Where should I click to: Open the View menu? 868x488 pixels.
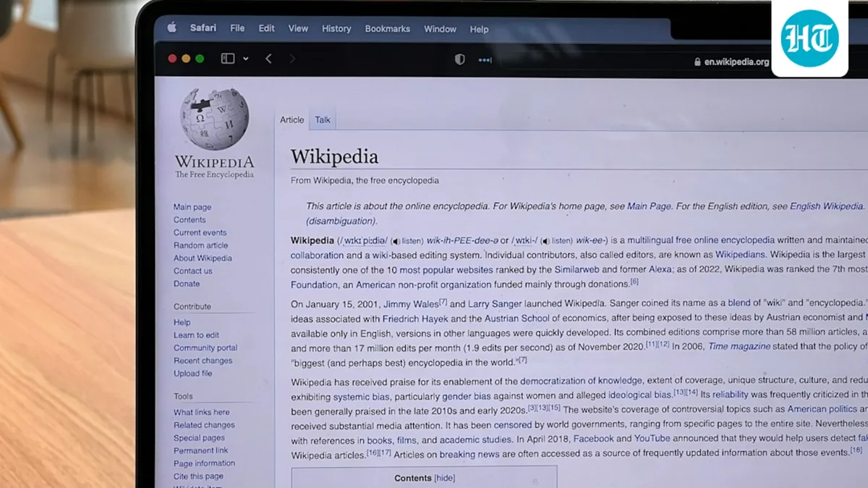pos(298,28)
